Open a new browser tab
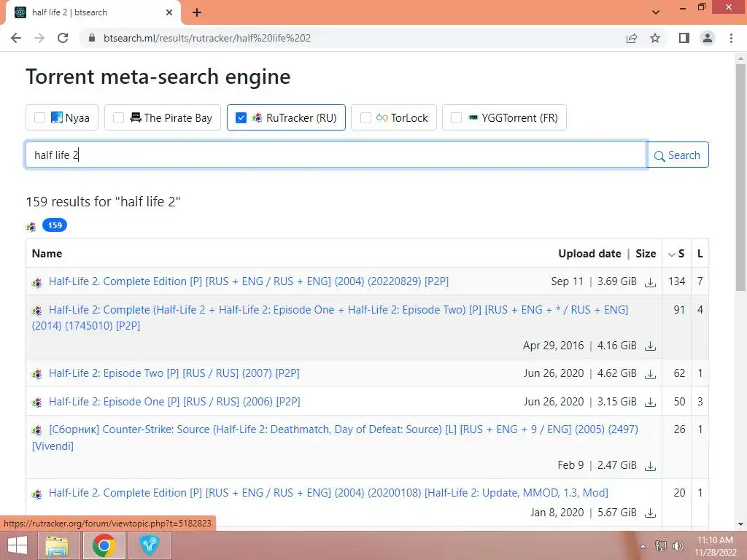 point(197,12)
